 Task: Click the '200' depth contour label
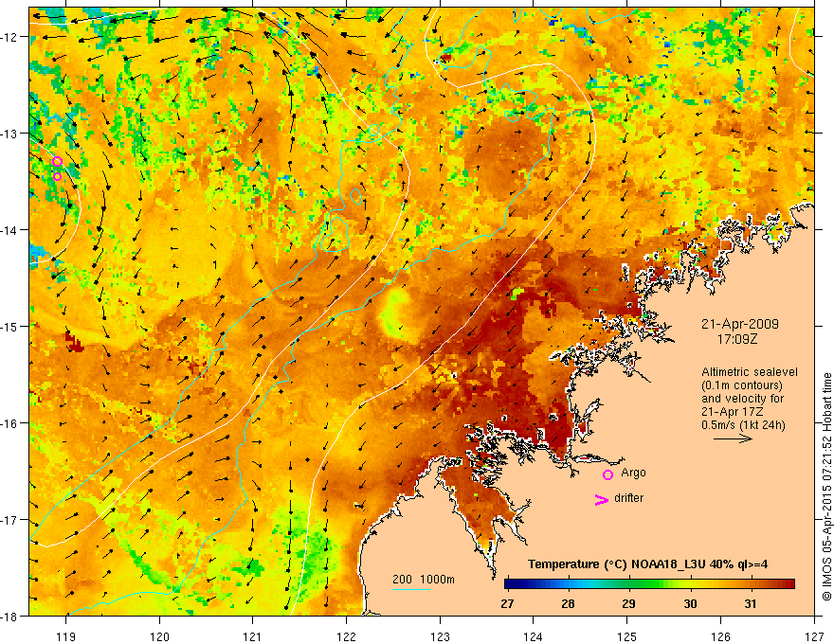coord(402,580)
